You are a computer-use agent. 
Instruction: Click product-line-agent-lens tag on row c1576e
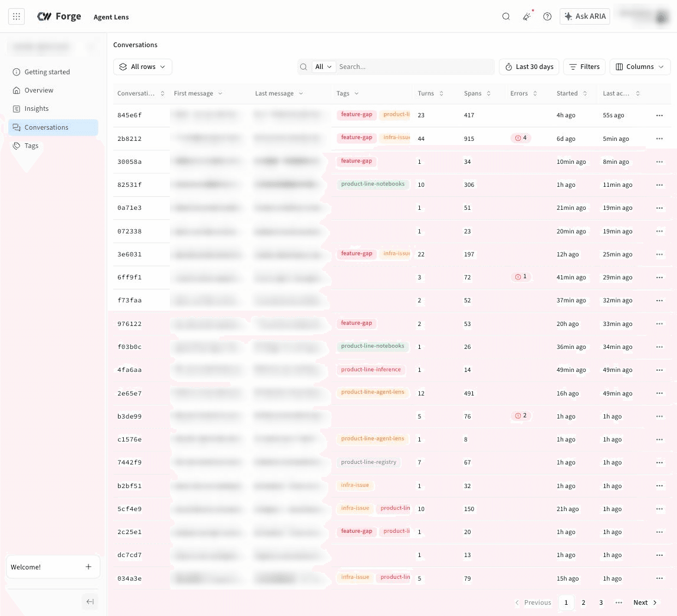(x=373, y=439)
